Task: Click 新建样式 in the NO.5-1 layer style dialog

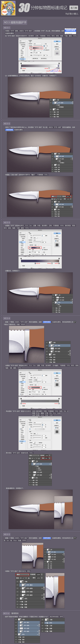Action: click(57, 47)
